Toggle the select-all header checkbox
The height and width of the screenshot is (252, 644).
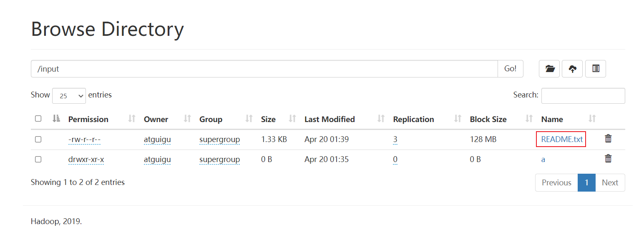pyautogui.click(x=38, y=119)
